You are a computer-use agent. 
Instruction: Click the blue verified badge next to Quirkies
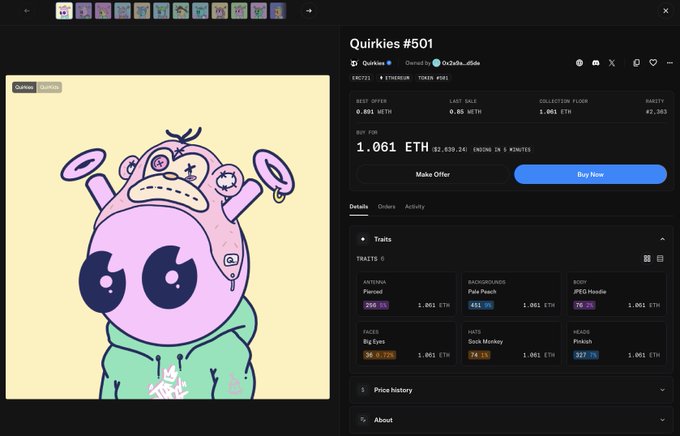(389, 63)
